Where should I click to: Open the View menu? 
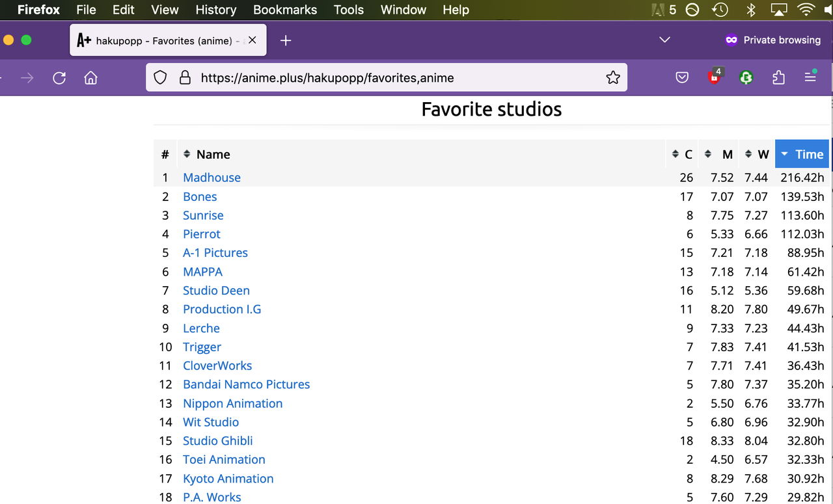coord(165,10)
